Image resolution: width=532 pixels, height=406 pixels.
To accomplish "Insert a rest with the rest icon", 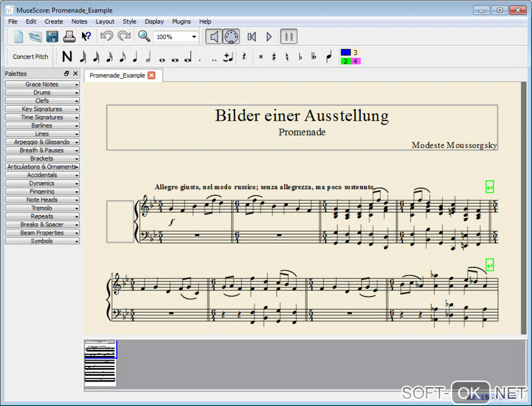I will click(x=244, y=57).
